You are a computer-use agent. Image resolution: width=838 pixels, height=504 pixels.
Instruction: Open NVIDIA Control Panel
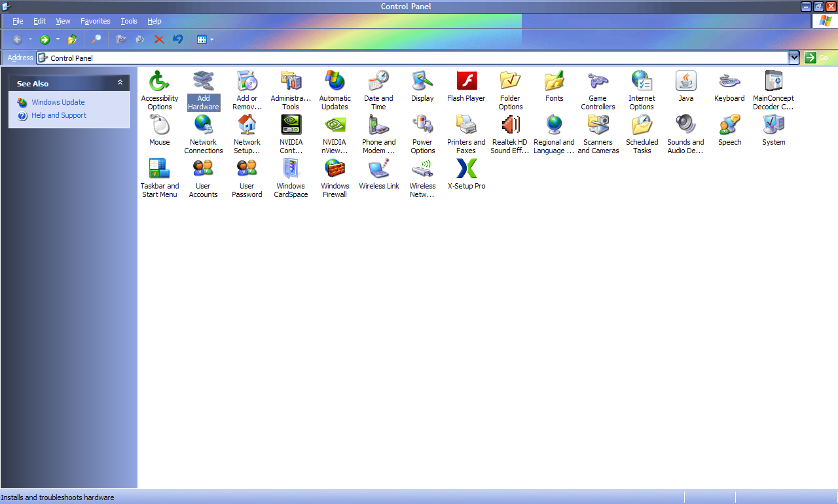[x=291, y=134]
